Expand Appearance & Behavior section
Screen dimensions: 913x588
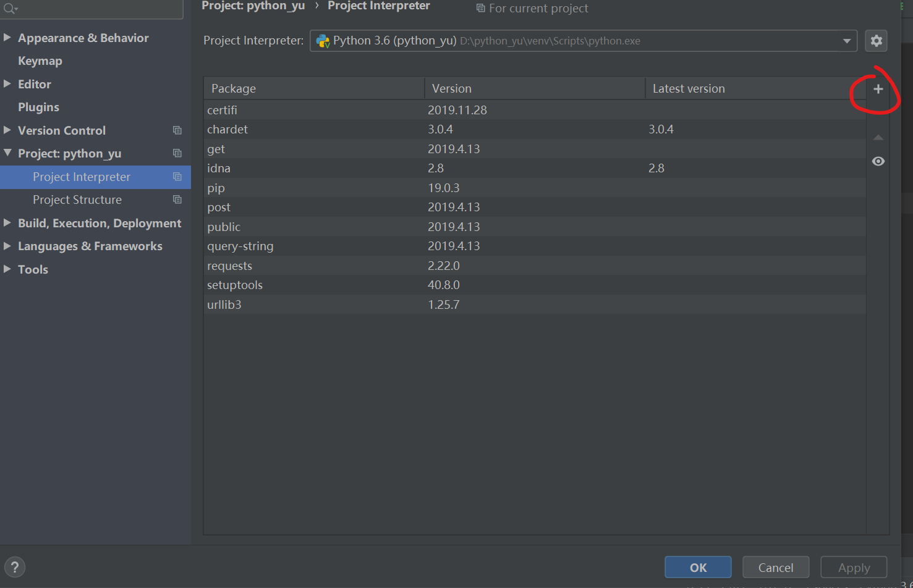point(7,38)
